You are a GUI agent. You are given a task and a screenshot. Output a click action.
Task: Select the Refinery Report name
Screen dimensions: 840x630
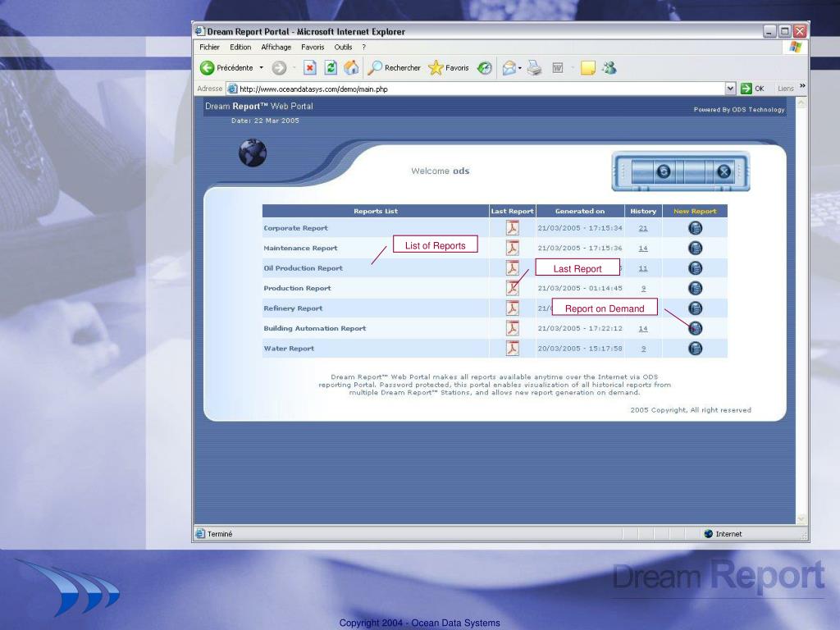coord(293,308)
